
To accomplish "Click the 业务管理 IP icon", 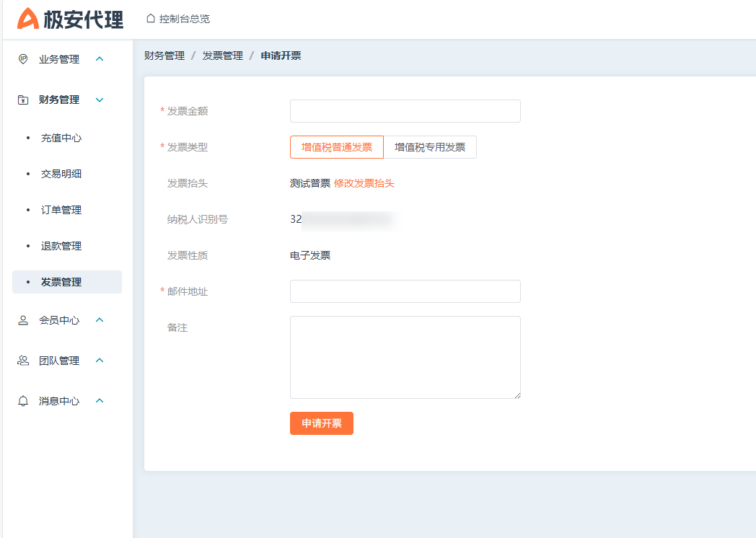I will (x=23, y=59).
